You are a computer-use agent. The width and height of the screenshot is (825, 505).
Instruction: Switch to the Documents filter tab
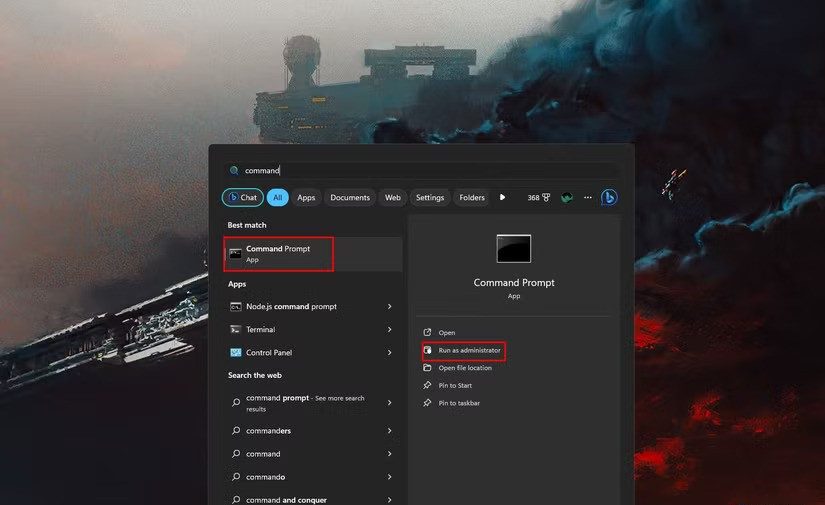[x=350, y=198]
